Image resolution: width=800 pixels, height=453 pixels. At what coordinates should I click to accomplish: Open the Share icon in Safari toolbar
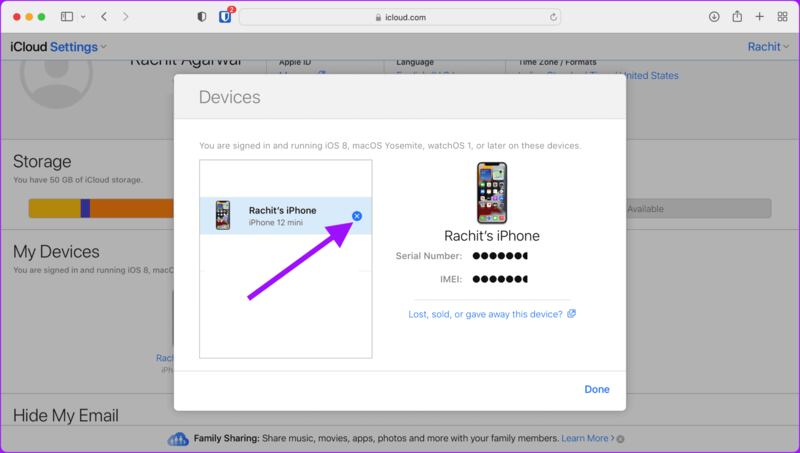[x=737, y=17]
